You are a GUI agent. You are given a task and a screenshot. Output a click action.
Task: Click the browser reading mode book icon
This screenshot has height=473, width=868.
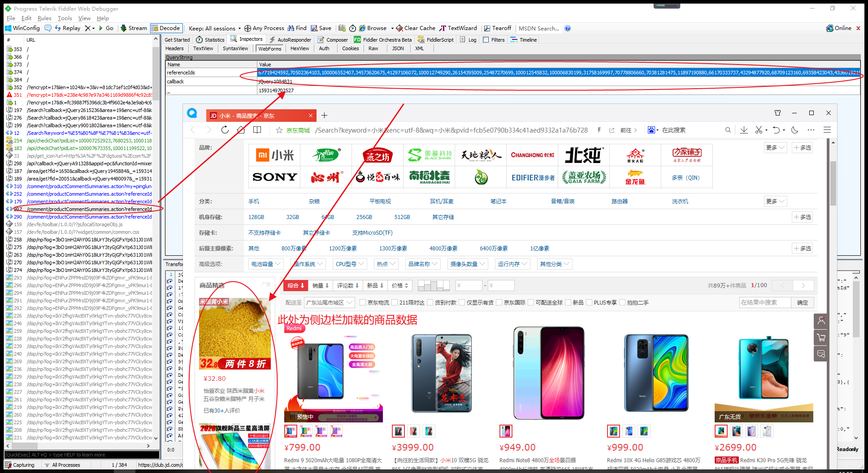(x=257, y=130)
